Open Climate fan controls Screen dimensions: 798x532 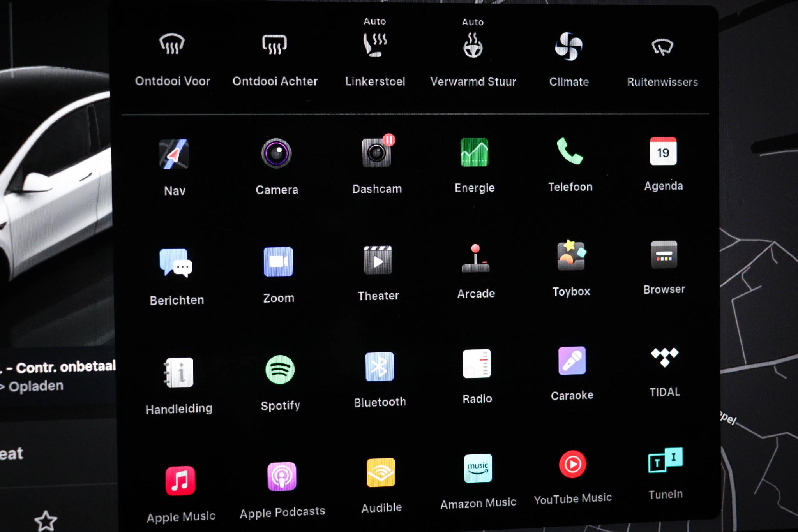click(569, 47)
